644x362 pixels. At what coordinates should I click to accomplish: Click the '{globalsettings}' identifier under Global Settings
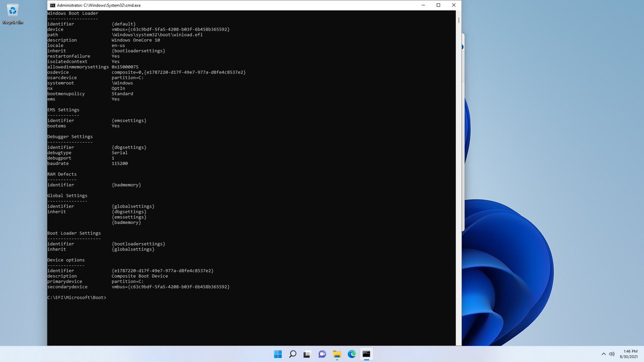point(133,206)
